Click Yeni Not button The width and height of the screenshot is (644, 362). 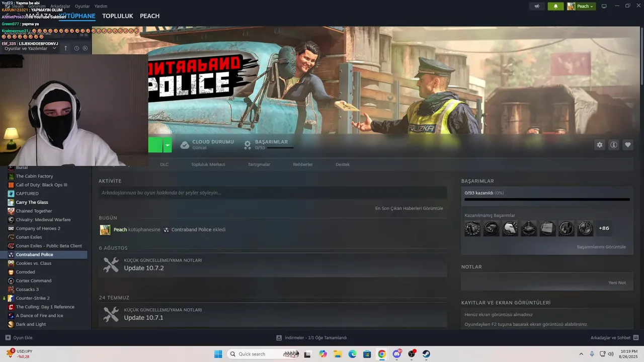point(617,283)
